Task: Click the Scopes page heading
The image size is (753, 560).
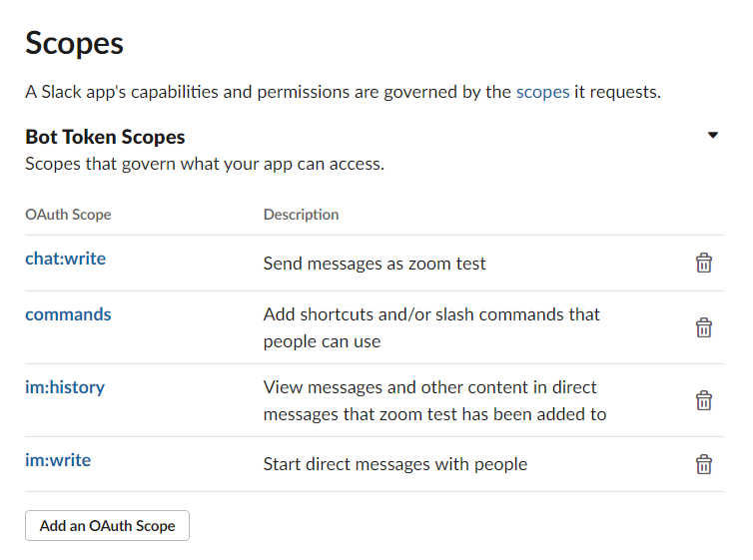Action: 75,43
